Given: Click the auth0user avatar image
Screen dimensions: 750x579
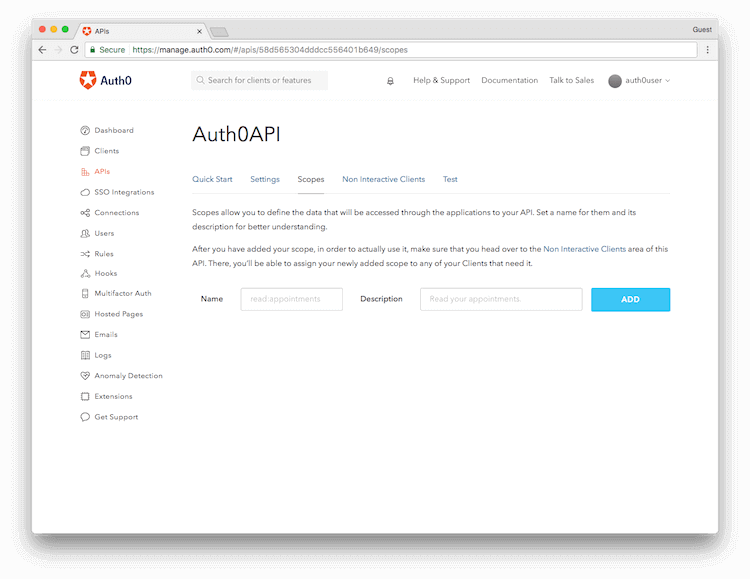Looking at the screenshot, I should tap(615, 81).
